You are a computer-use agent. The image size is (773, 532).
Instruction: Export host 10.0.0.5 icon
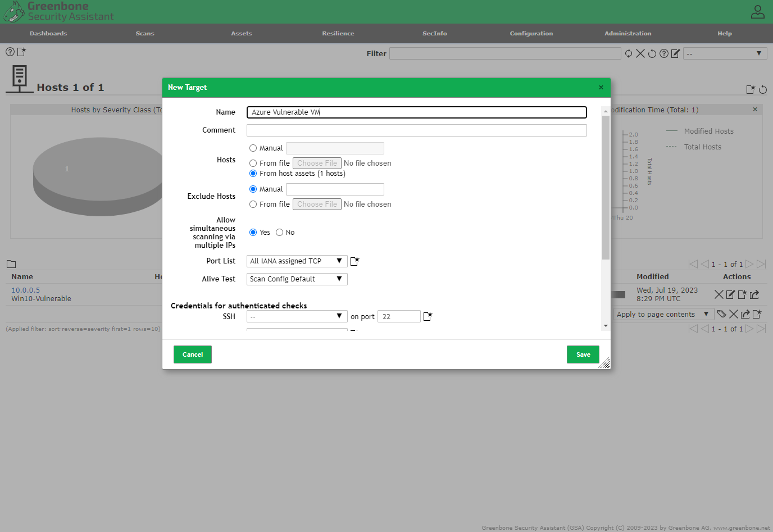(754, 294)
